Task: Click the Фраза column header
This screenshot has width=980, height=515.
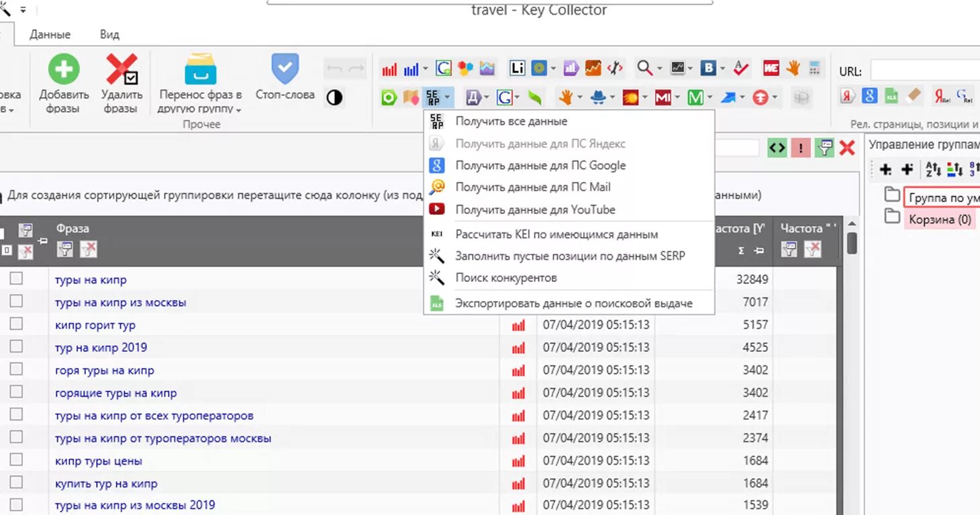Action: (x=72, y=229)
